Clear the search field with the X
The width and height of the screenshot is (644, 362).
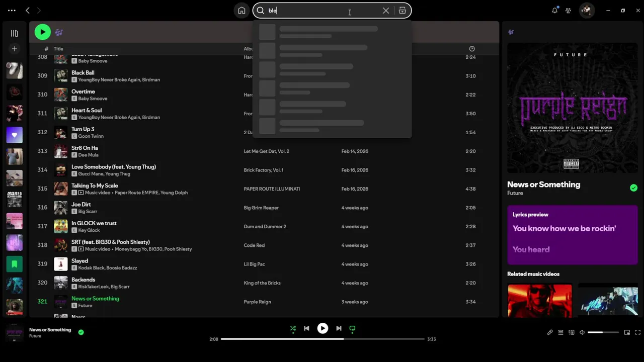[386, 11]
